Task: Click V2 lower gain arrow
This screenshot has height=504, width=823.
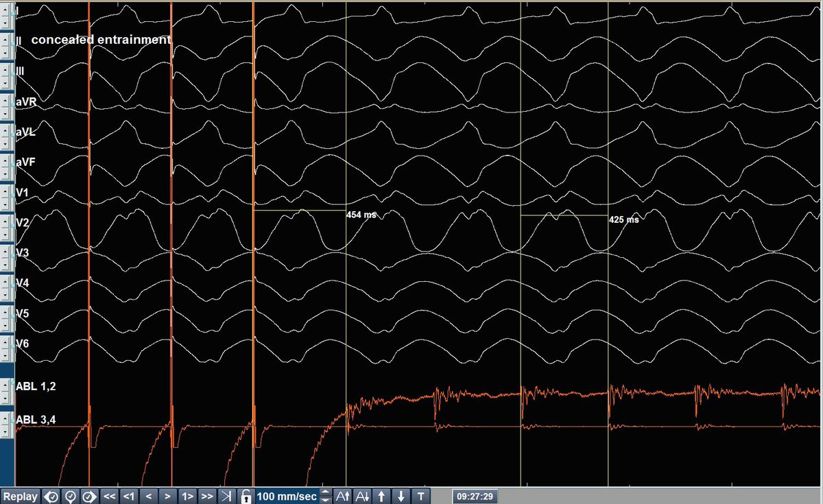Action: click(x=5, y=235)
